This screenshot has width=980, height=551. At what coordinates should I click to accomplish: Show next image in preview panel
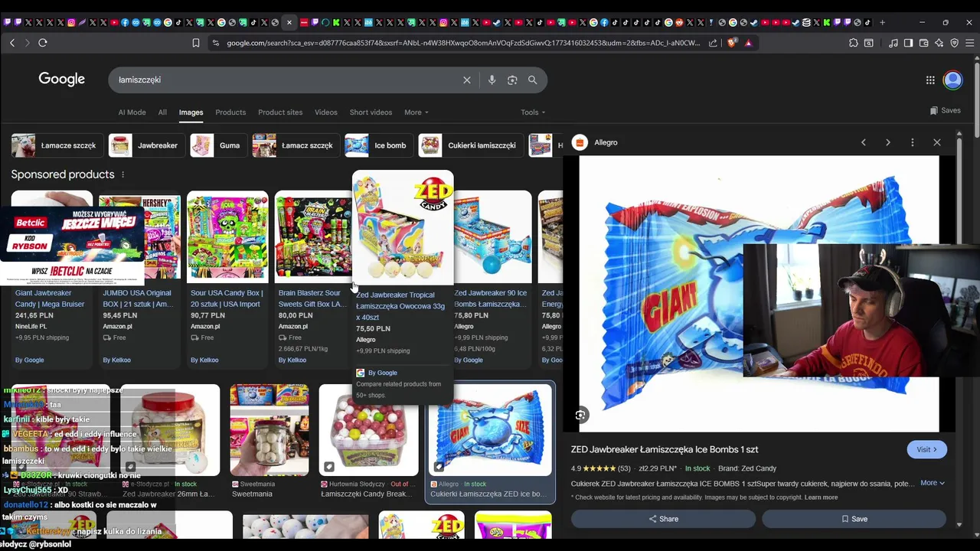[x=888, y=142]
